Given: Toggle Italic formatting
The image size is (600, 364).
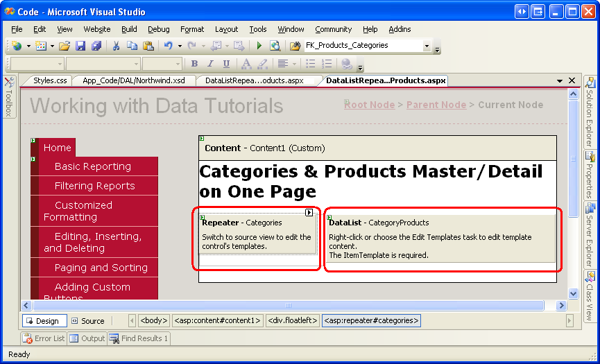Looking at the screenshot, I should coord(210,64).
